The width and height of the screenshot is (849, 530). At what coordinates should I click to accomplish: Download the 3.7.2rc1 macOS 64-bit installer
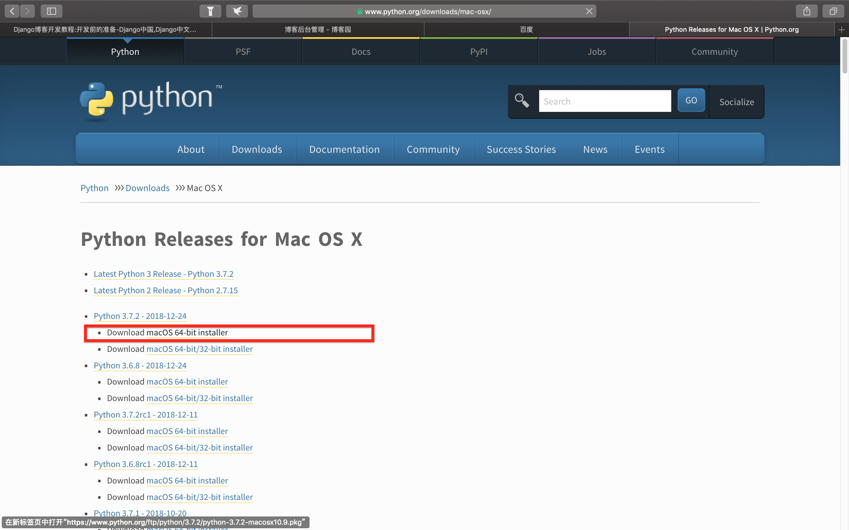pyautogui.click(x=187, y=431)
